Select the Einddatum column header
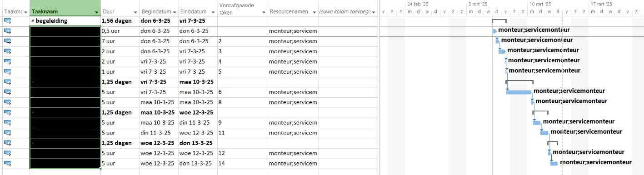 pyautogui.click(x=197, y=8)
